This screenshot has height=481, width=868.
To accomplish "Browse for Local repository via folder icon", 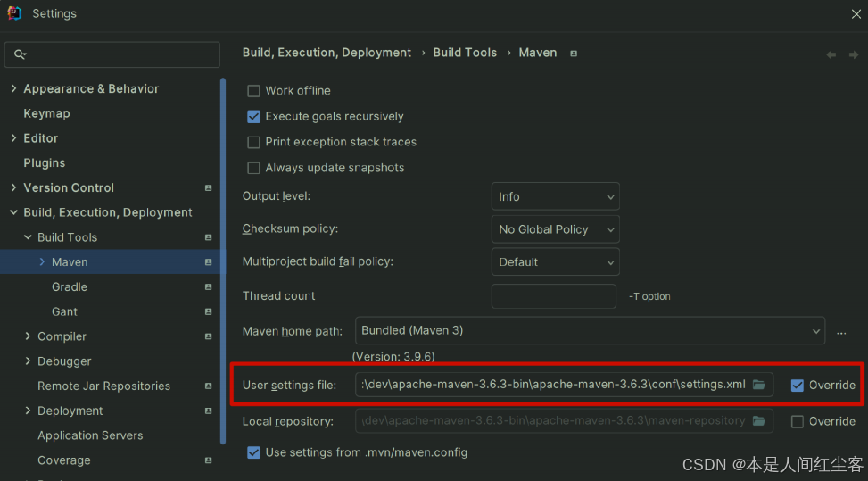I will pyautogui.click(x=759, y=421).
